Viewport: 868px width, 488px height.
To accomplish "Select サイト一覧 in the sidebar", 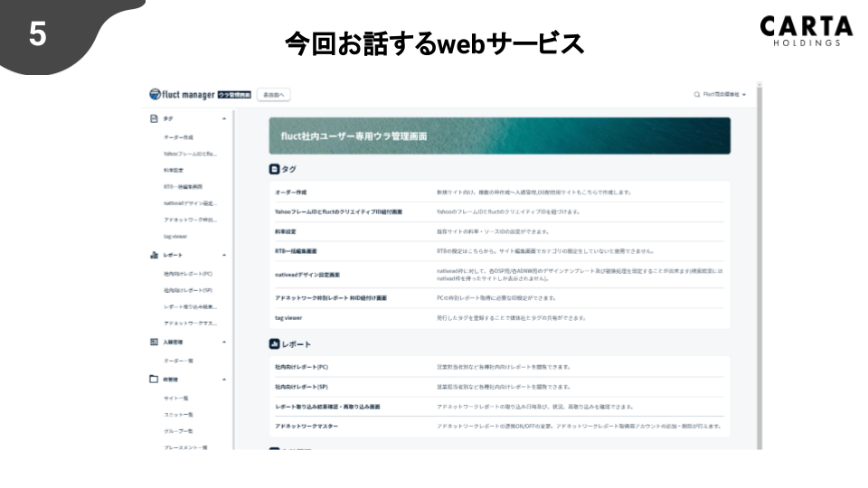I will [176, 399].
